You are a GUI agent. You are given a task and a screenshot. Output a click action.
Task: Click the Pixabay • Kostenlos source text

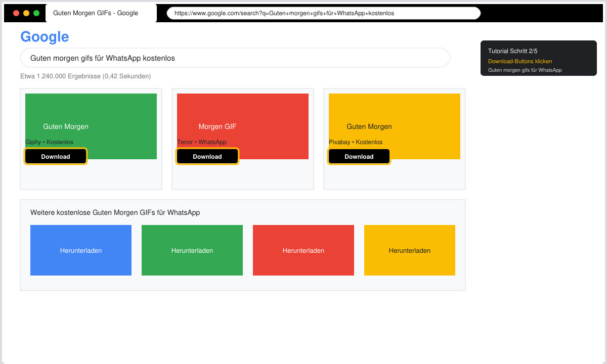tap(356, 142)
